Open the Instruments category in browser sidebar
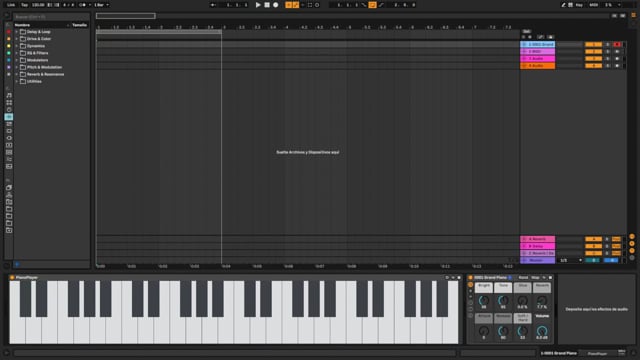The height and width of the screenshot is (360, 640). [x=9, y=109]
